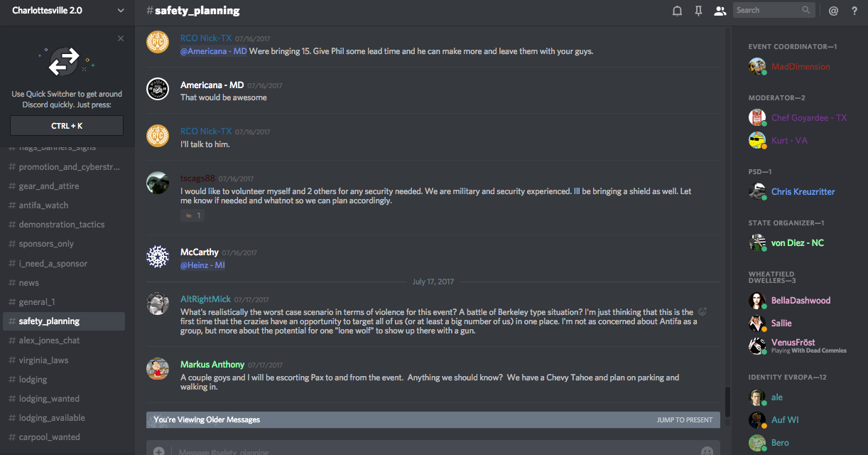Click the reaction counter on tscags88's message
The image size is (868, 455).
click(x=192, y=215)
